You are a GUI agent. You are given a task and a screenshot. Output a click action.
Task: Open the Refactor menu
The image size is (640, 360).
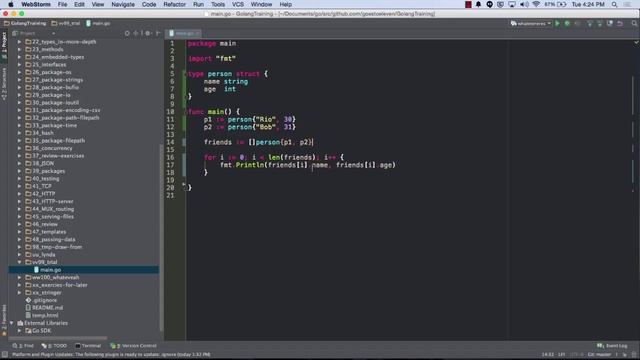click(x=174, y=4)
